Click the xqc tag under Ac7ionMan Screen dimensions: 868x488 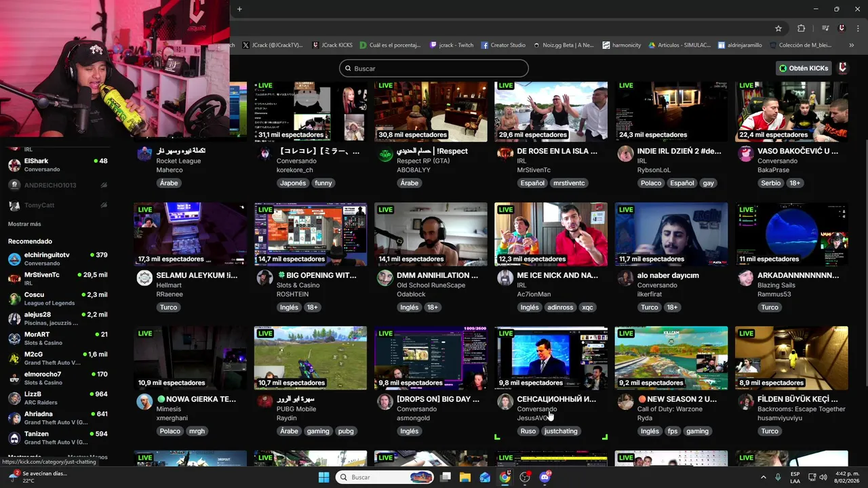click(x=587, y=307)
